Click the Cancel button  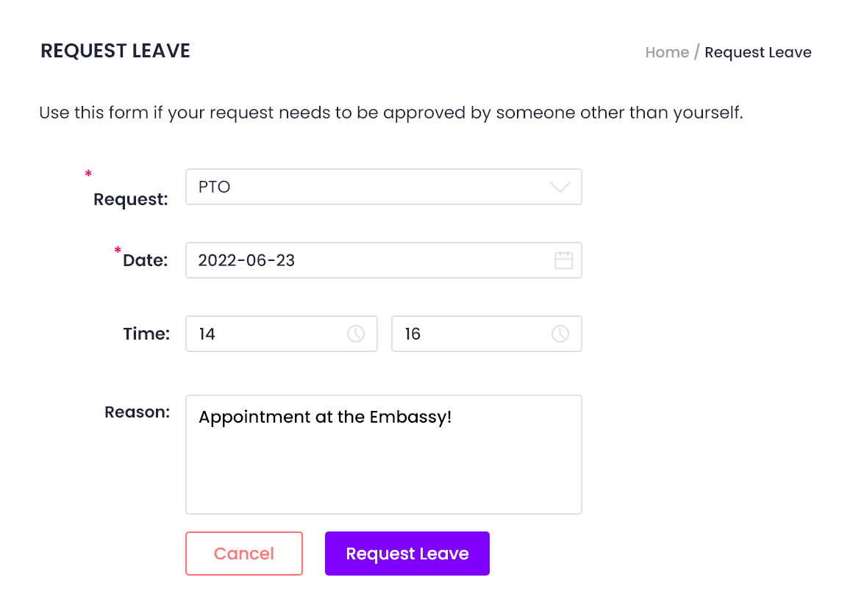(x=243, y=554)
